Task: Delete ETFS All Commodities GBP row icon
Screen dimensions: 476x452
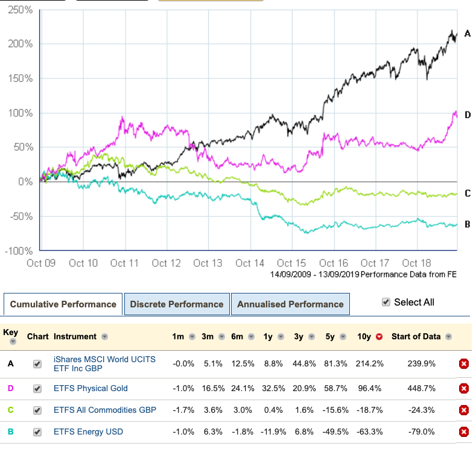Action: (463, 410)
